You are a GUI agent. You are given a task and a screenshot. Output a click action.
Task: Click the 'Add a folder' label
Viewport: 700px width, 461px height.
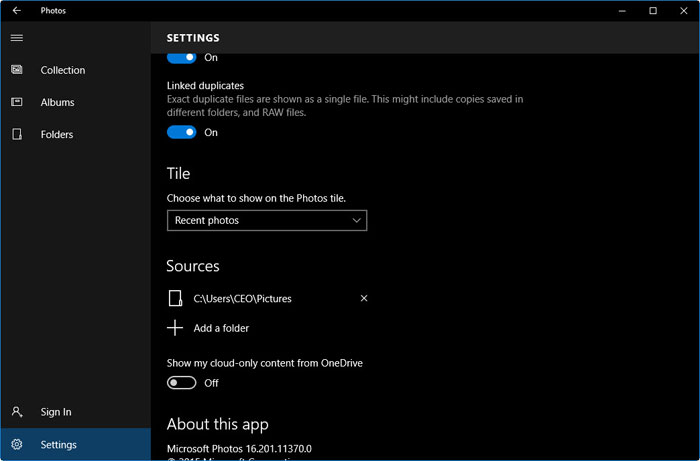[x=221, y=328]
